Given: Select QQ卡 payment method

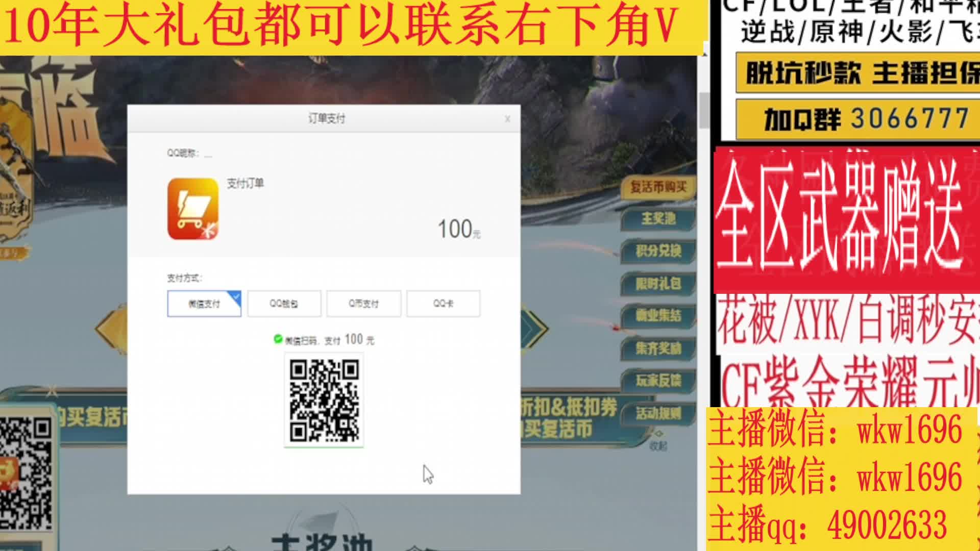Looking at the screenshot, I should click(443, 303).
